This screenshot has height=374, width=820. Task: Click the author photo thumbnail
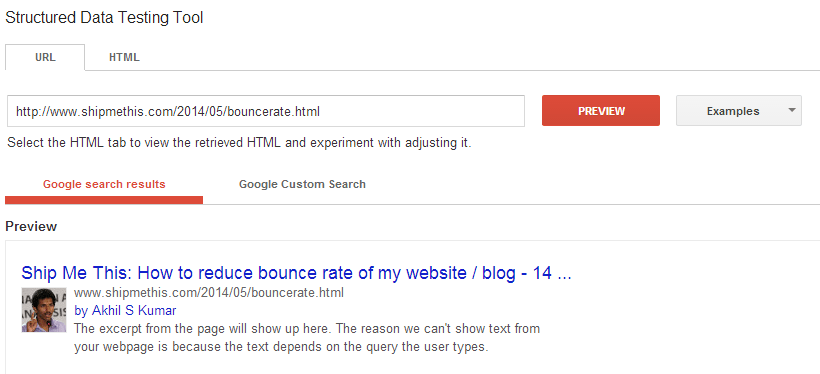[x=44, y=310]
